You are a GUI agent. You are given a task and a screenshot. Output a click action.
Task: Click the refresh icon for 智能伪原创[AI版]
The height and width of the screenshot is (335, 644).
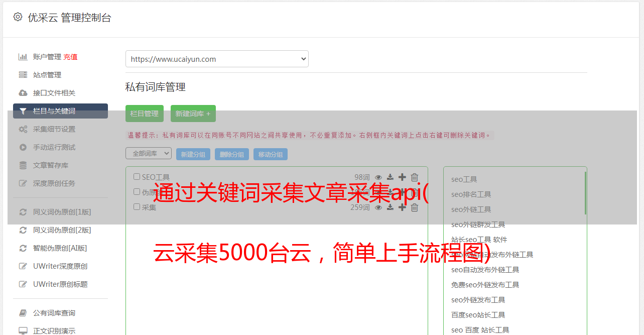(x=23, y=248)
